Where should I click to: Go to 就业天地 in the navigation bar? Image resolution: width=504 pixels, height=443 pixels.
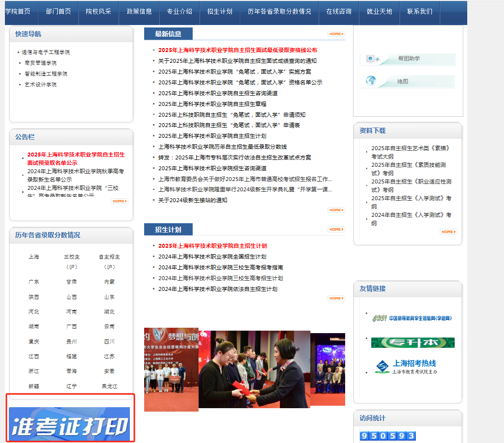tap(379, 11)
